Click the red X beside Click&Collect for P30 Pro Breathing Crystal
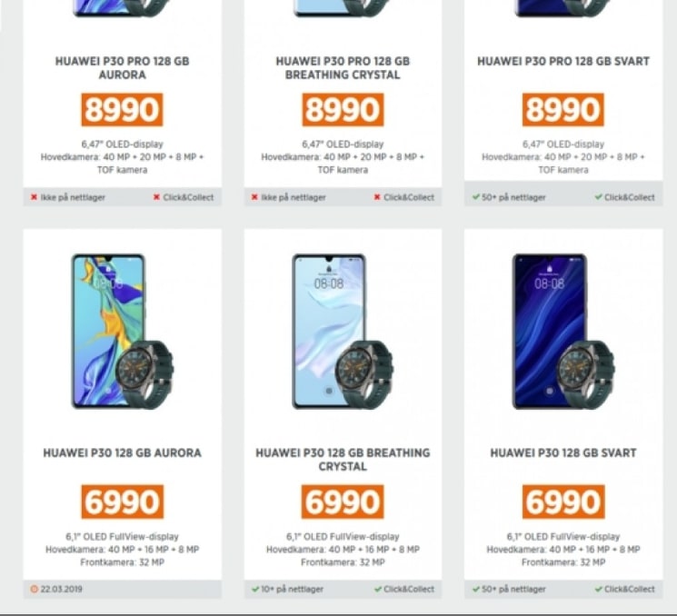This screenshot has width=677, height=616. 377,197
